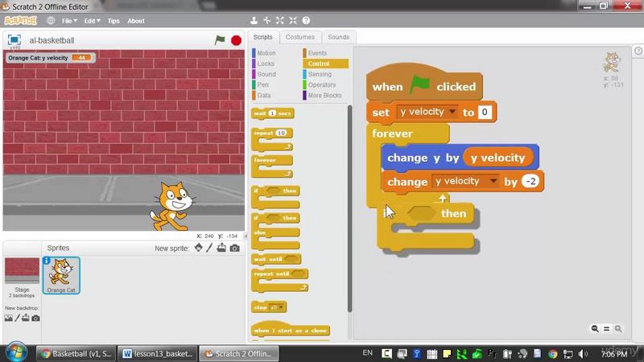Select the Delete scissors tool
644x362 pixels.
coord(267,21)
